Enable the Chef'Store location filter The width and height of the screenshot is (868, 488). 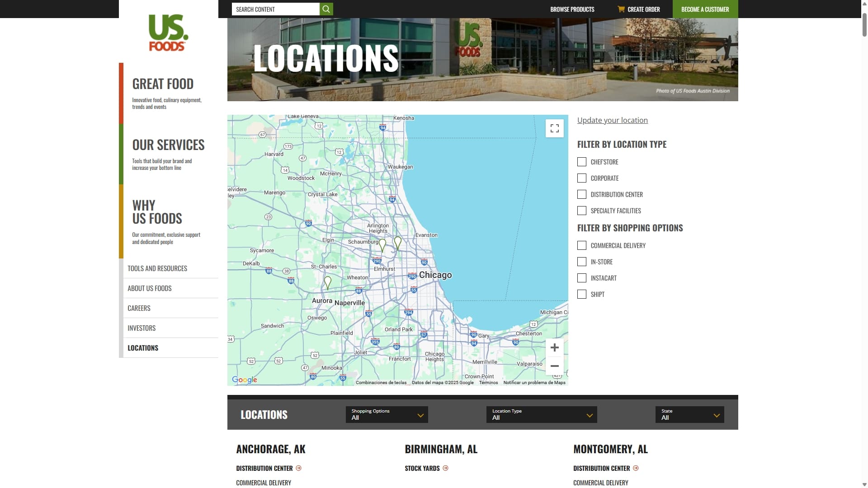coord(582,162)
